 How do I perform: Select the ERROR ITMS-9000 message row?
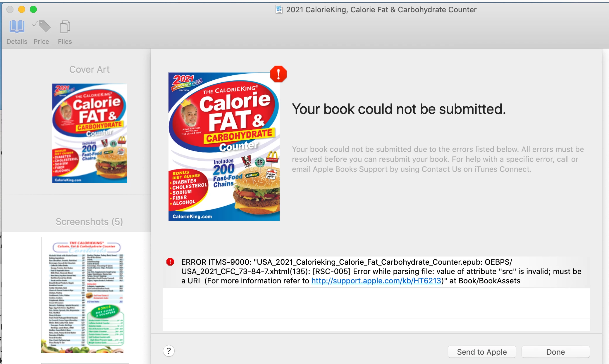coord(380,271)
